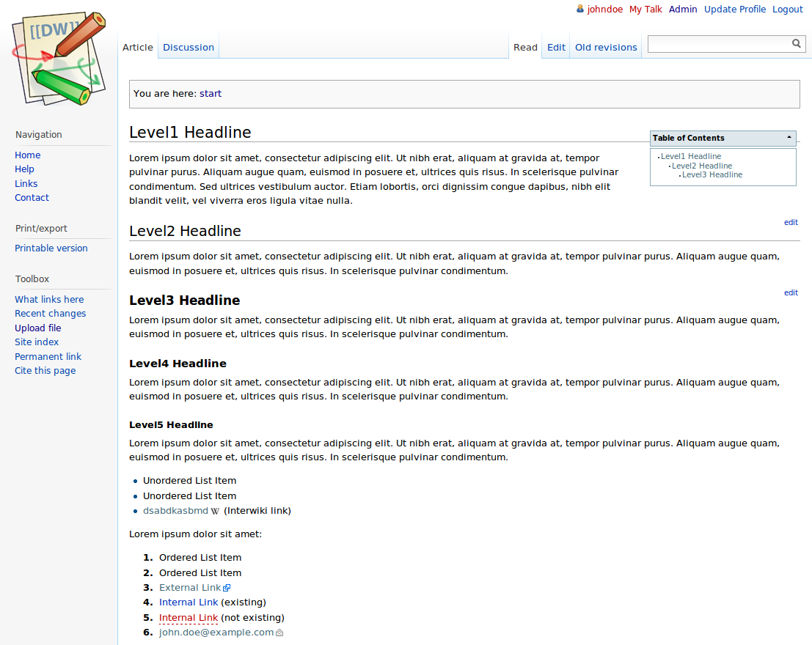Open Recent changes in Toolbox
This screenshot has height=645, width=812.
[x=50, y=313]
